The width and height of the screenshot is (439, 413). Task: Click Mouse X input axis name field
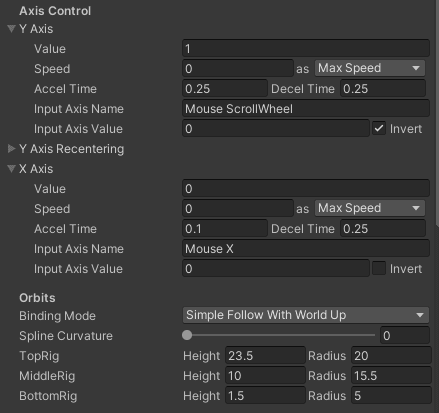306,249
